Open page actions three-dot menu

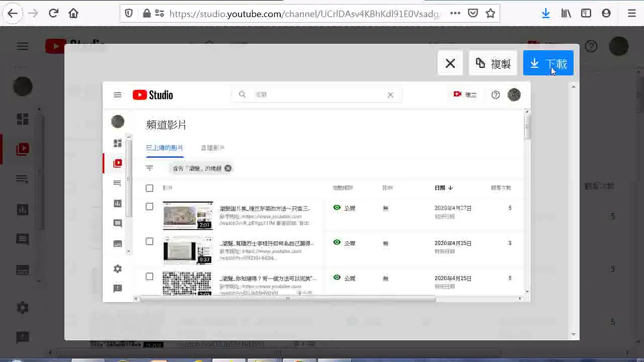point(455,14)
